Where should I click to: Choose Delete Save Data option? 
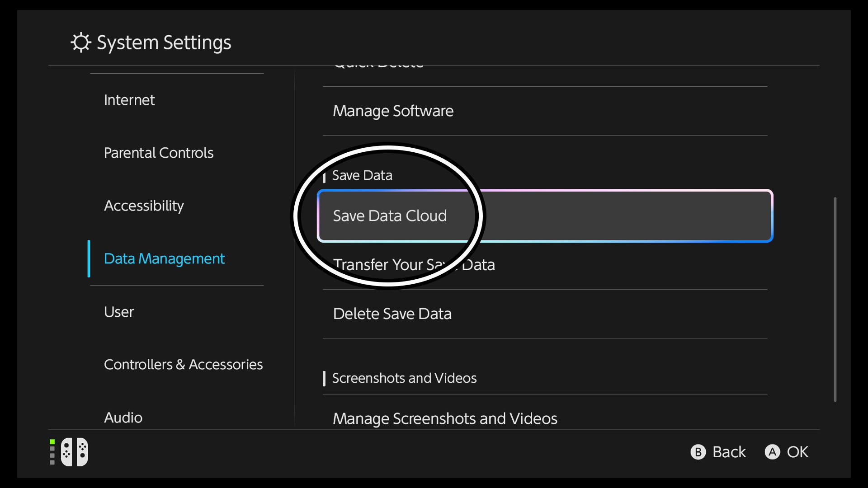[392, 314]
